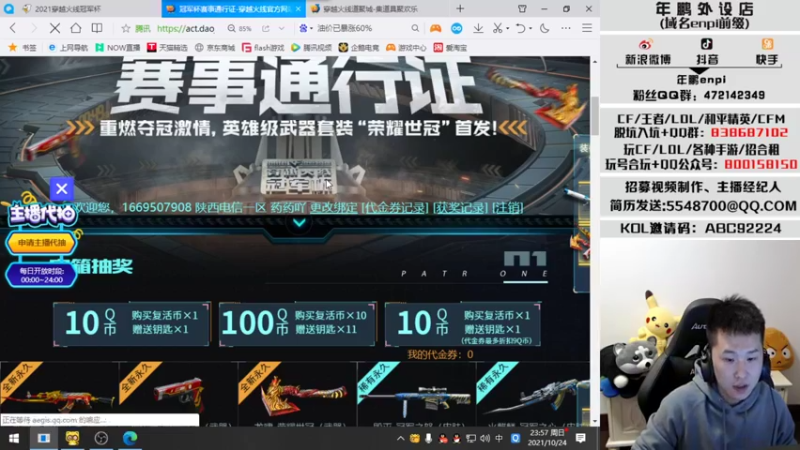Open the 企鹅电竞 bookmark
Screen dimensions: 800x450
359,47
